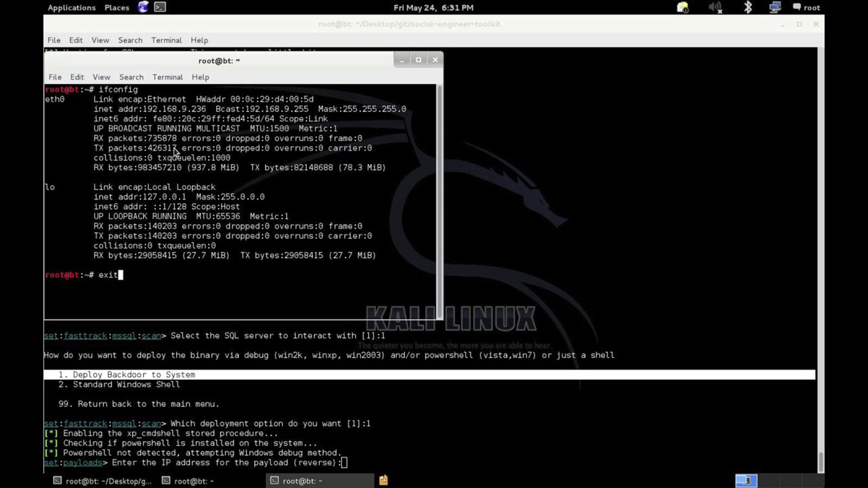Click Link encap:Local Loopback
The height and width of the screenshot is (488, 868).
click(154, 187)
